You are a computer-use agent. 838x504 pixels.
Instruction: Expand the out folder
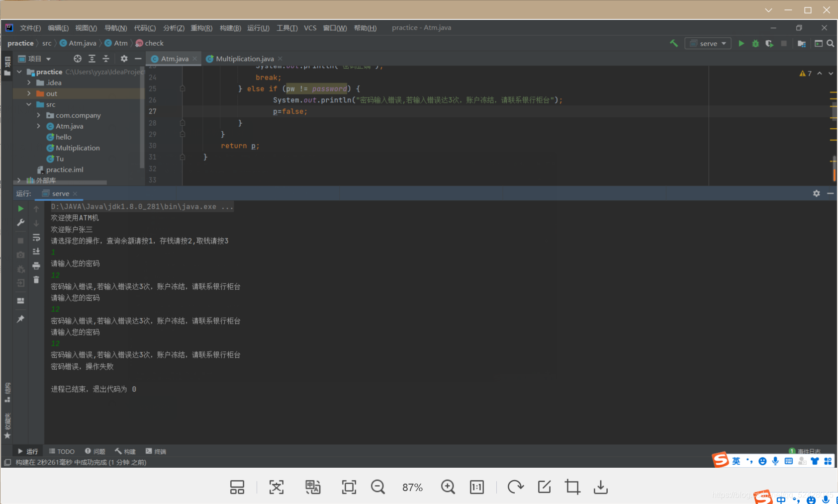pyautogui.click(x=29, y=93)
